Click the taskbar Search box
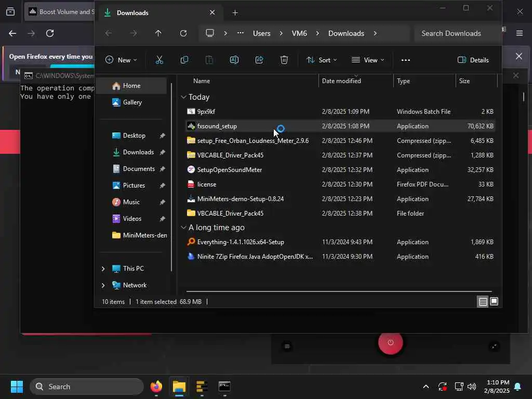The width and height of the screenshot is (532, 399). (x=87, y=387)
